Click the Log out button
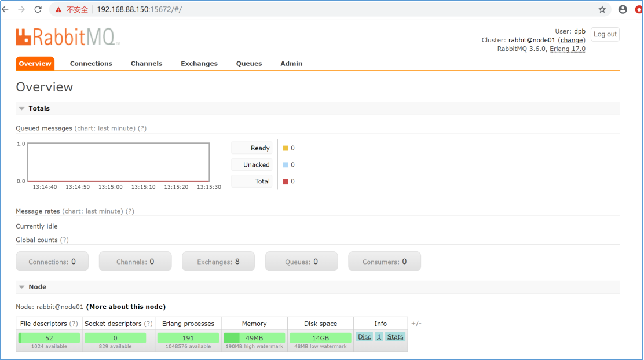This screenshot has width=644, height=360. pos(605,34)
